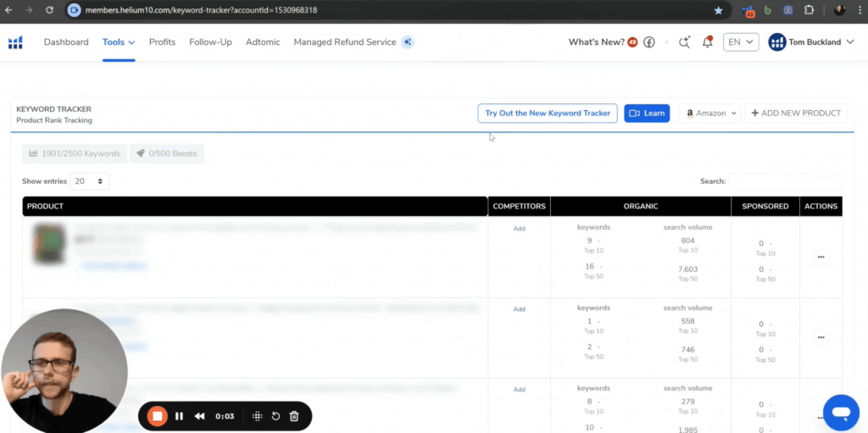The width and height of the screenshot is (868, 433).
Task: Click the Facebook icon in header
Action: (648, 42)
